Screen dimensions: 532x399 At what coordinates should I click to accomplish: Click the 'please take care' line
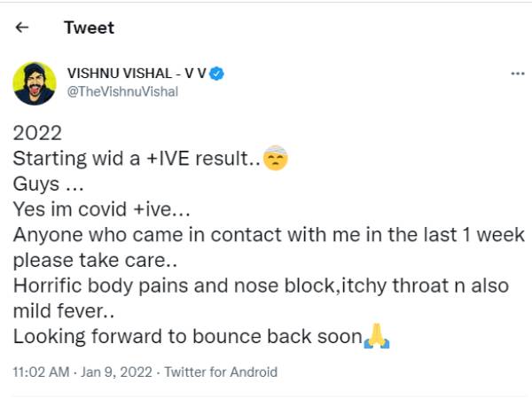(x=95, y=260)
